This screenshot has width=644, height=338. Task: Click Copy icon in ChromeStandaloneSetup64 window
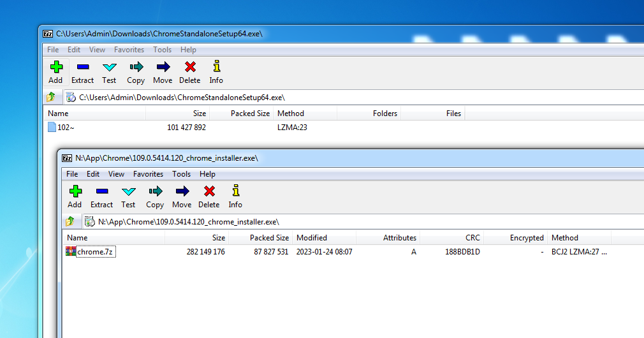(x=136, y=66)
